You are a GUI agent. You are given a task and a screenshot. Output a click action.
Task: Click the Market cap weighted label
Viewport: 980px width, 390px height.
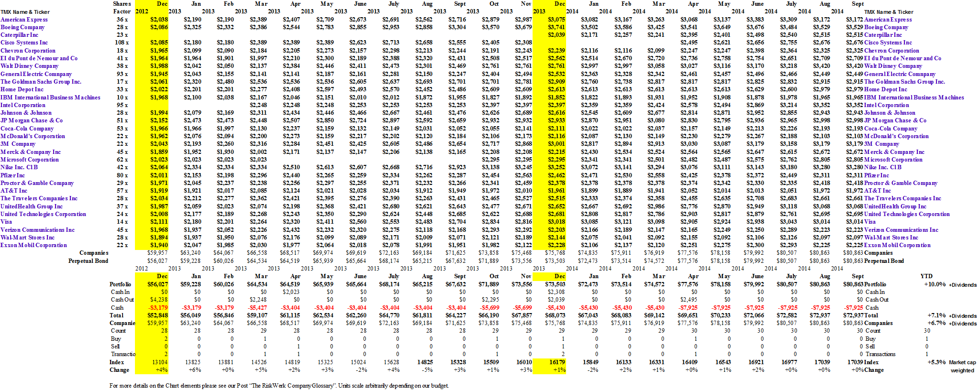point(962,366)
